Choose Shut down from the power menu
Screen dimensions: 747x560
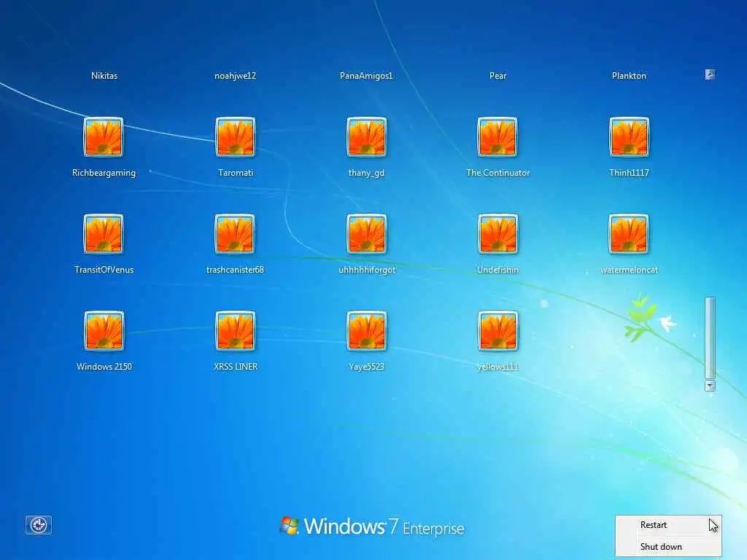tap(668, 546)
